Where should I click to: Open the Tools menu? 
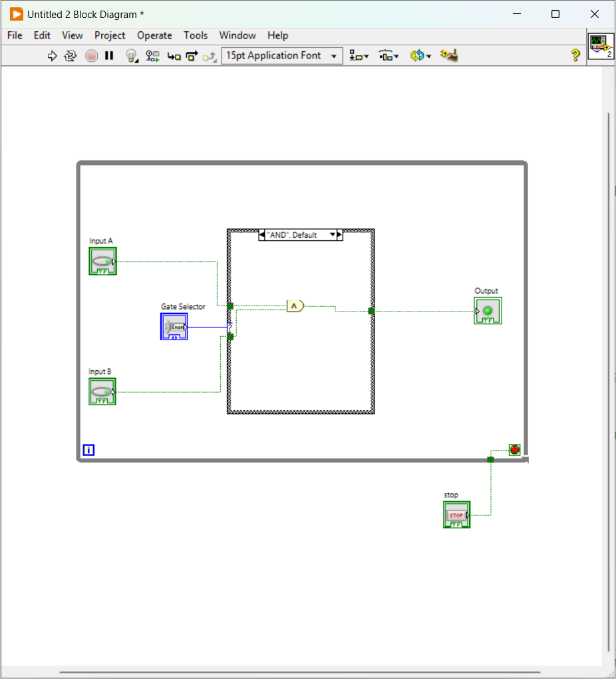196,35
